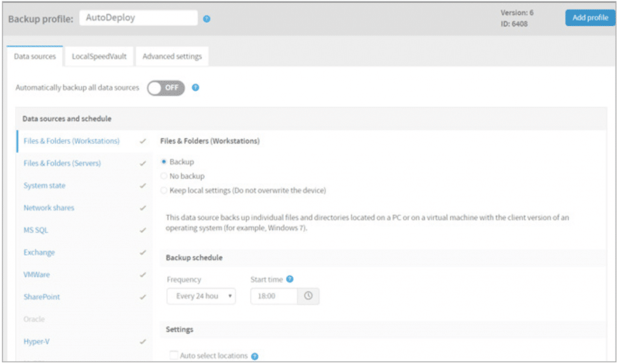Click checkmark next to MS SQL
The width and height of the screenshot is (618, 364).
[x=143, y=231]
